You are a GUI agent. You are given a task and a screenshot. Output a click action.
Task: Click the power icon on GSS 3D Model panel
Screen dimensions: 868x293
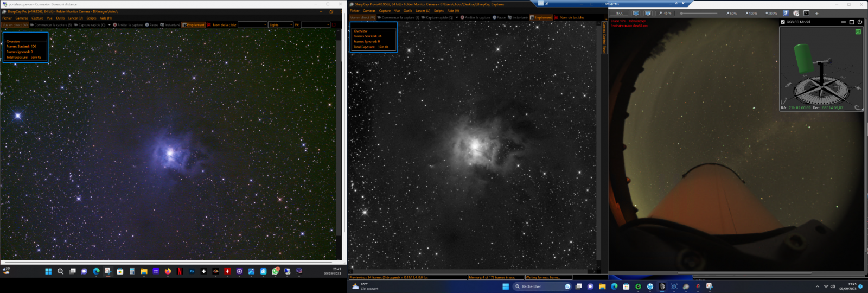(860, 22)
